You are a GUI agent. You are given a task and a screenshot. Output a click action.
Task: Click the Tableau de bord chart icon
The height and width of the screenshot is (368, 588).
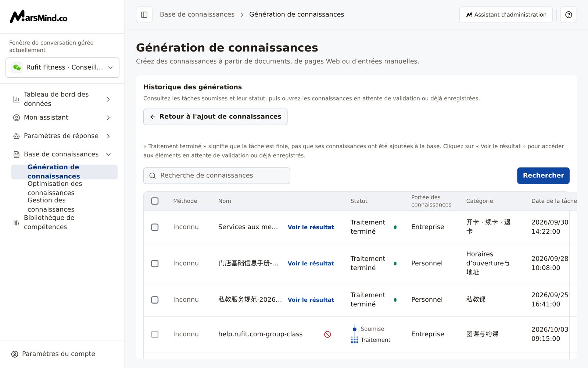17,99
